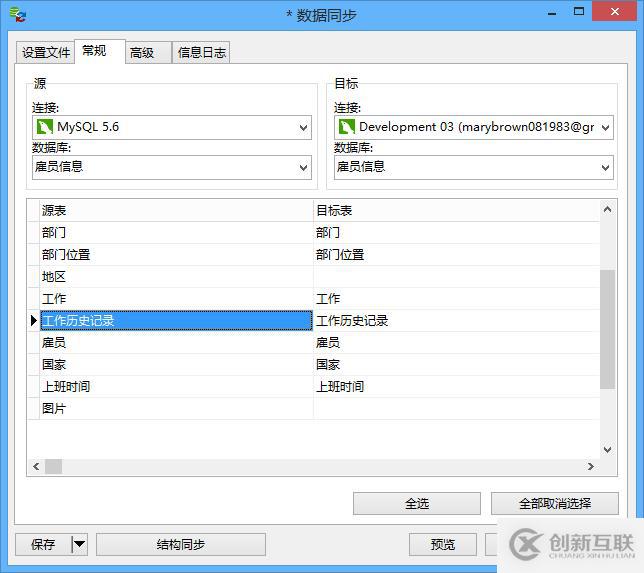Expand the target connection Development 03 dropdown
Image resolution: width=644 pixels, height=573 pixels.
605,128
